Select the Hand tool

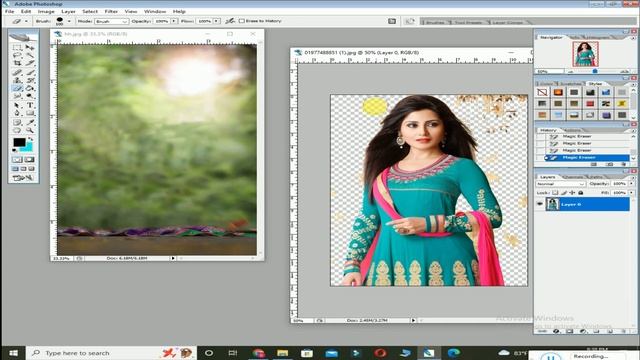click(17, 130)
